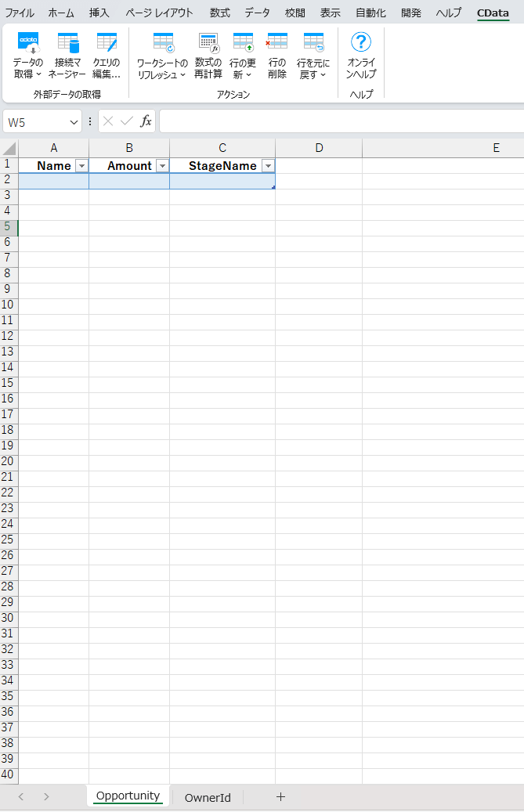Open the Amount column filter dropdown

pos(163,166)
